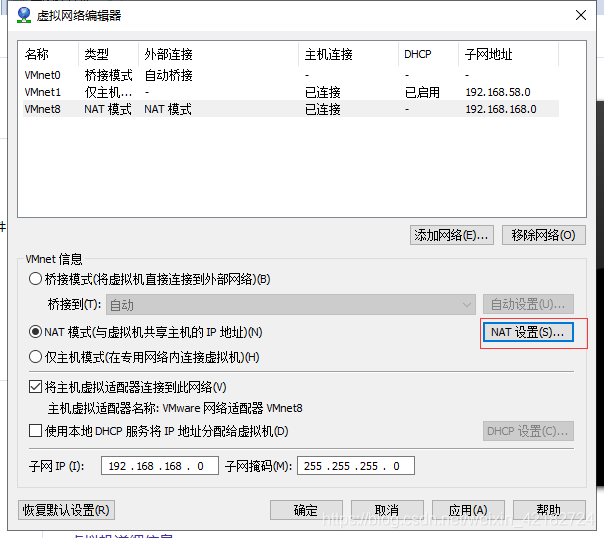Click the 外部连接 column header
This screenshot has width=604, height=538.
(218, 54)
